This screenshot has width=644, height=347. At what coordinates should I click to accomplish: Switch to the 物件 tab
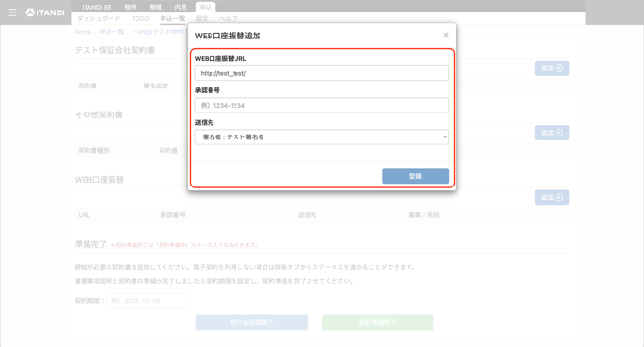[130, 7]
